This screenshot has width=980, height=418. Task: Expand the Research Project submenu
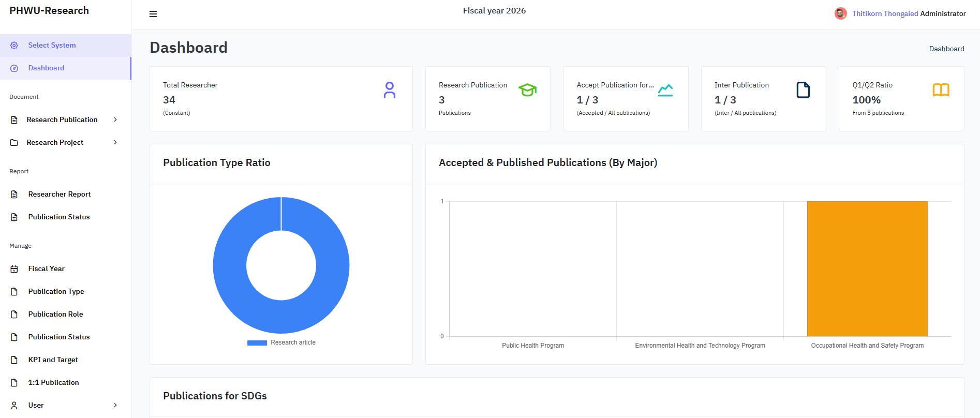click(x=115, y=142)
